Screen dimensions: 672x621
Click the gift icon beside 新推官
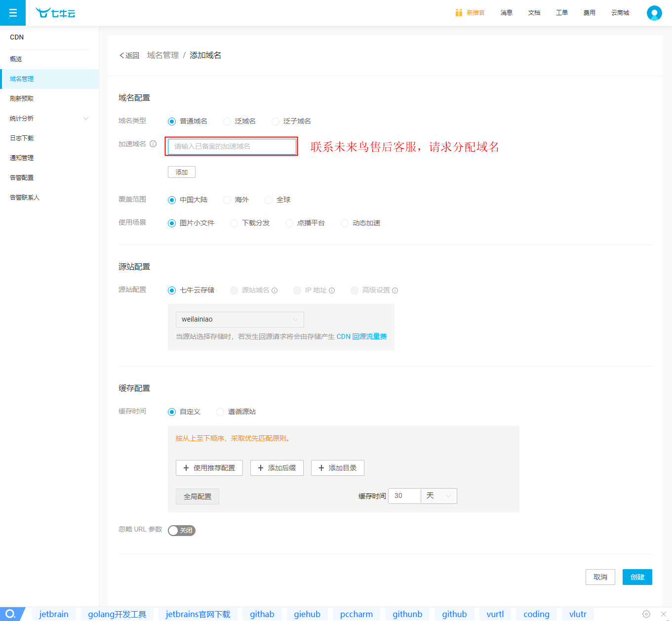point(459,13)
